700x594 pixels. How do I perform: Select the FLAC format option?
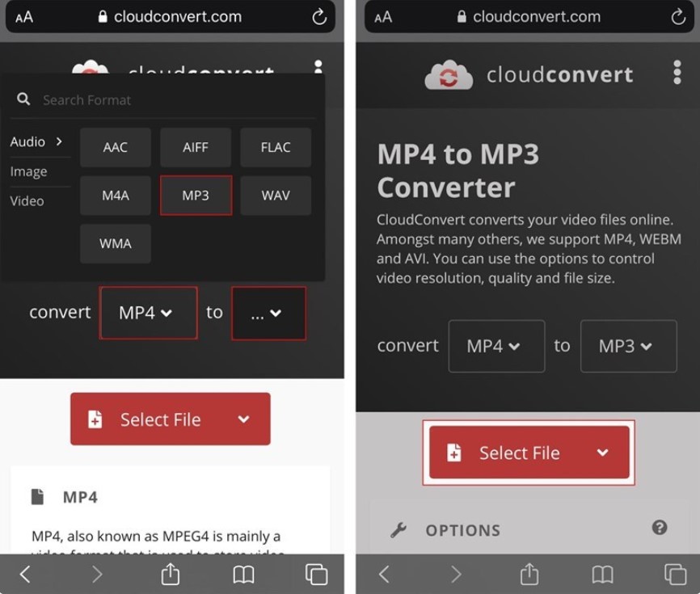tap(275, 147)
